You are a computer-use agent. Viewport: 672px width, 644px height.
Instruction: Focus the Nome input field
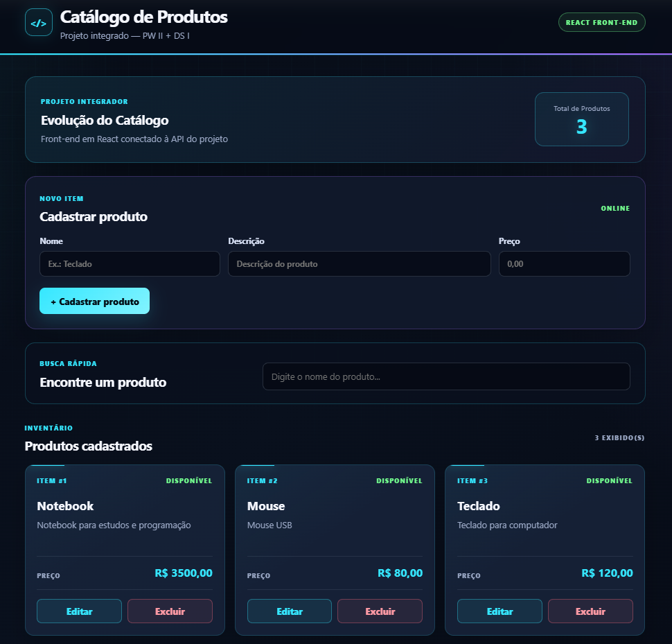click(x=130, y=263)
